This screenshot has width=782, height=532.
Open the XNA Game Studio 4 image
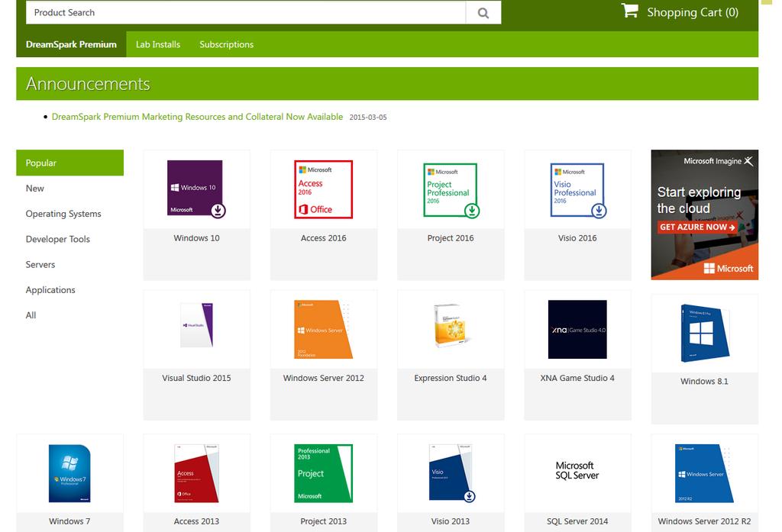click(577, 329)
